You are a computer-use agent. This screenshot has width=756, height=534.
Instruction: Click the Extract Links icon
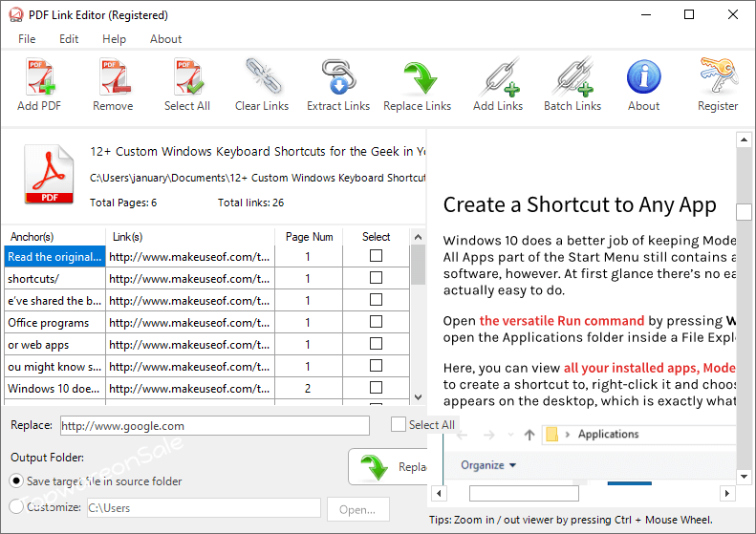(x=339, y=76)
